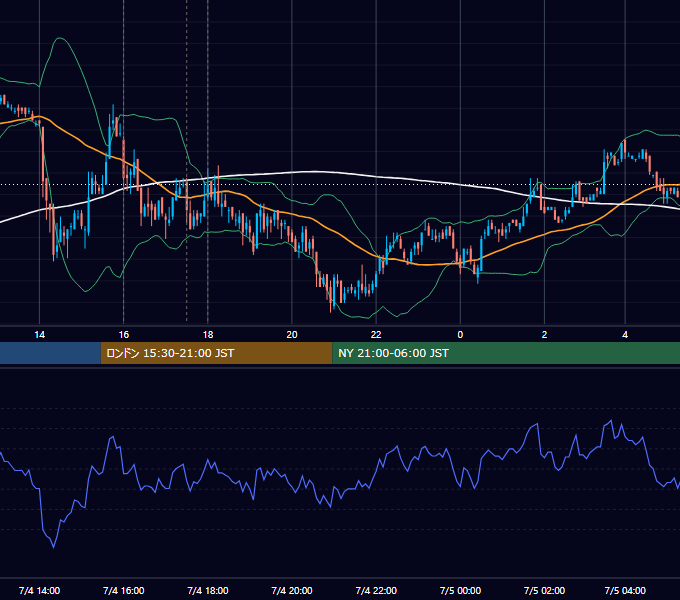Select the 14 hour axis label
This screenshot has width=680, height=600.
(x=39, y=335)
